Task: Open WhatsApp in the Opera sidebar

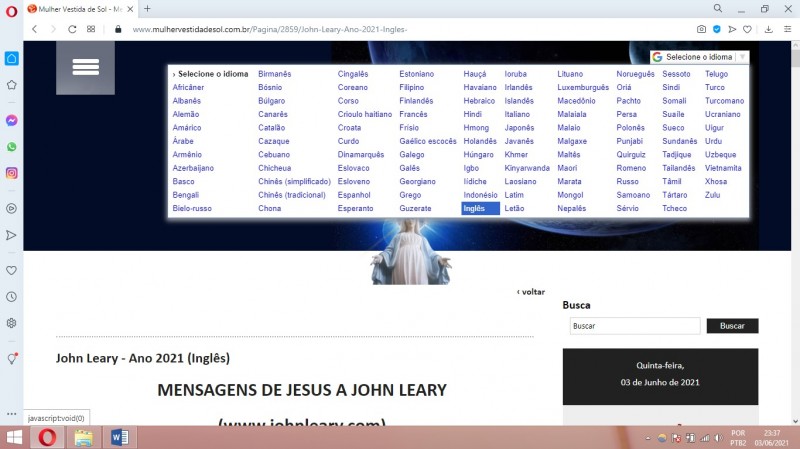Action: click(11, 146)
